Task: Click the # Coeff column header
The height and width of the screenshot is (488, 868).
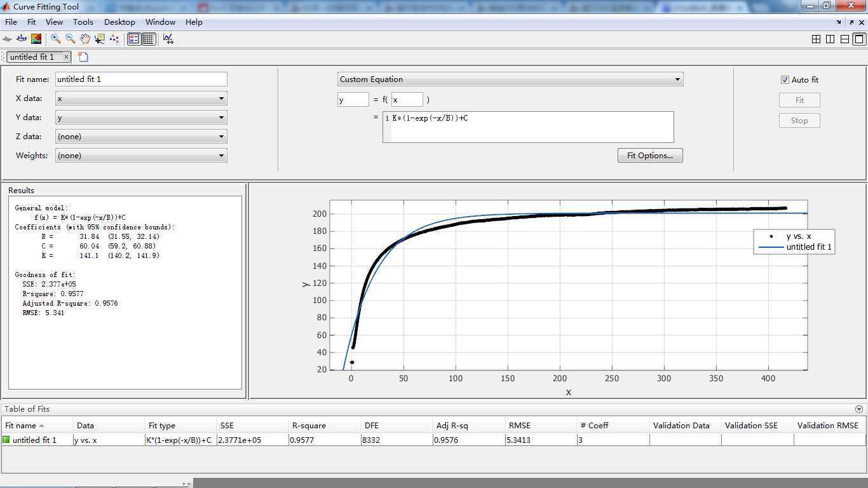Action: click(613, 426)
